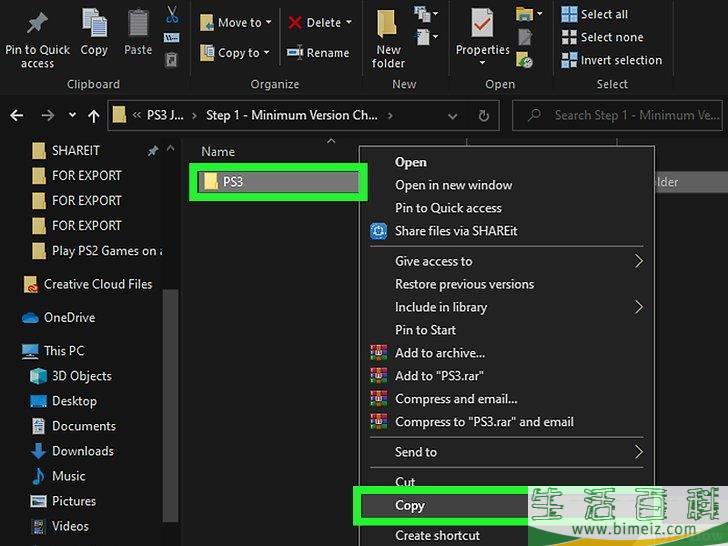Click the PS3 folder in file list
Viewport: 728px width, 546px height.
tap(278, 182)
